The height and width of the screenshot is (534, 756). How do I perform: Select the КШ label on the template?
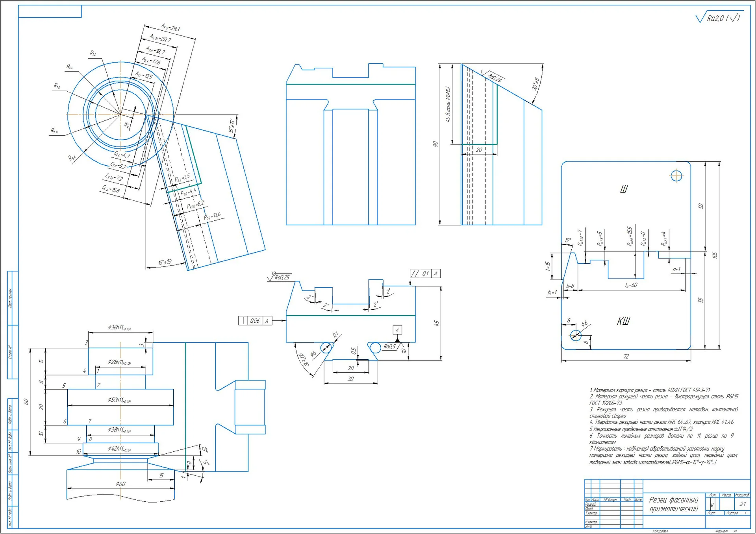[623, 322]
